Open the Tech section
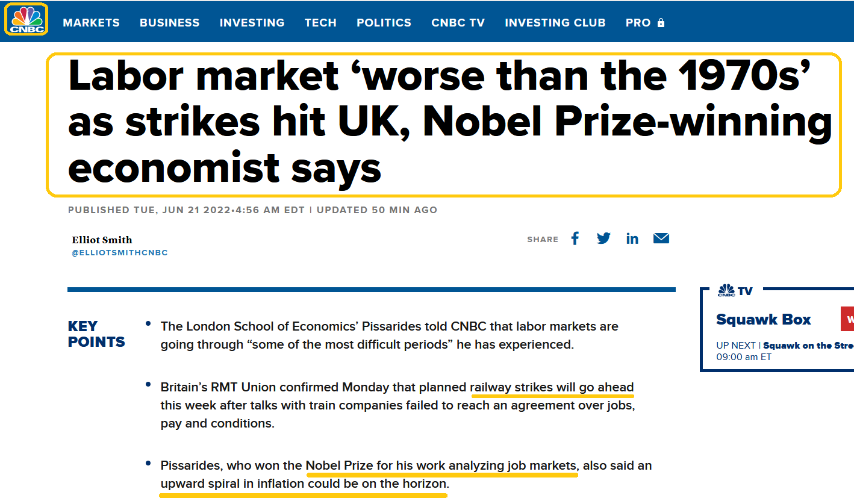 coord(320,23)
